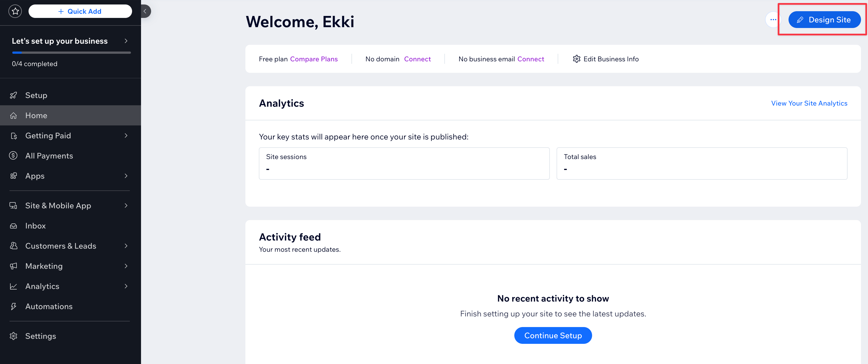This screenshot has width=868, height=364.
Task: Open Settings with the gear icon
Action: pyautogui.click(x=13, y=336)
